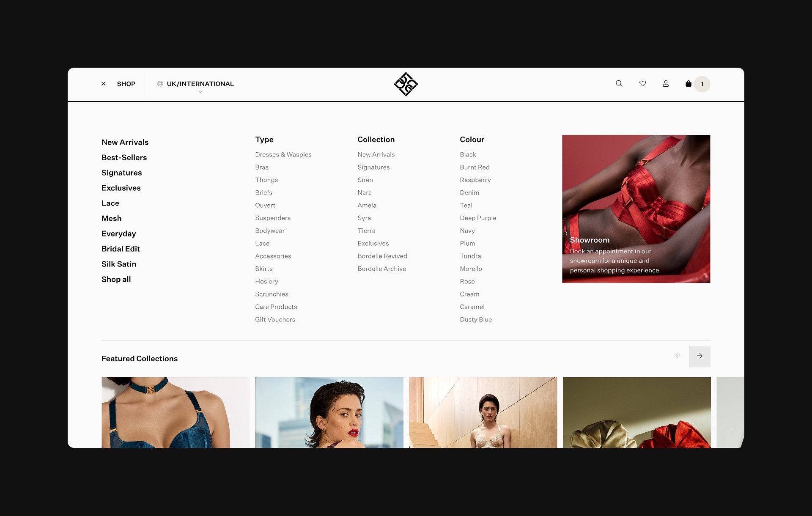Viewport: 812px width, 516px height.
Task: Select the Burnt Red colour link
Action: click(475, 167)
